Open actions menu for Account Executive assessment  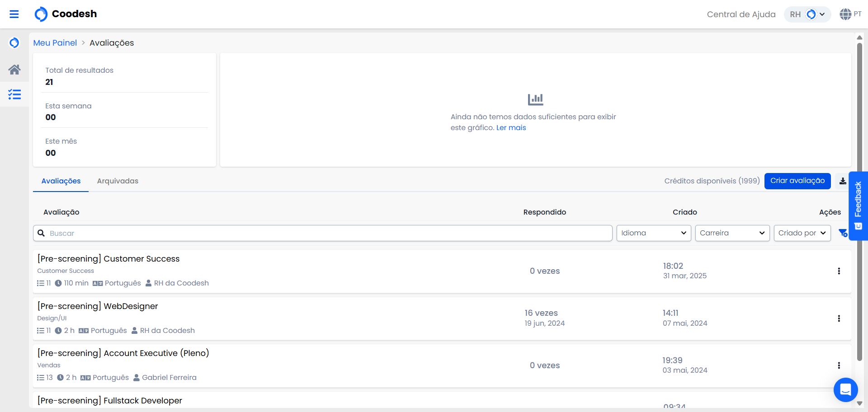[x=839, y=365]
